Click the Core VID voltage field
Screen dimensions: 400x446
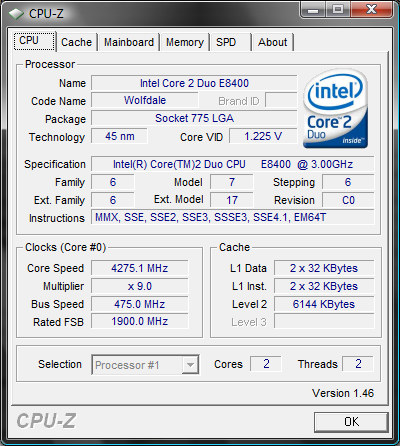click(263, 136)
